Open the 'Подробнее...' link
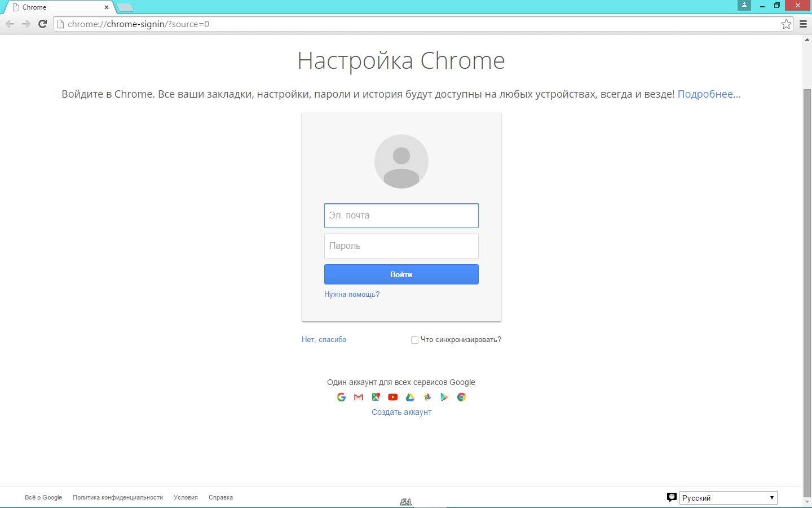Image resolution: width=812 pixels, height=508 pixels. coord(709,94)
